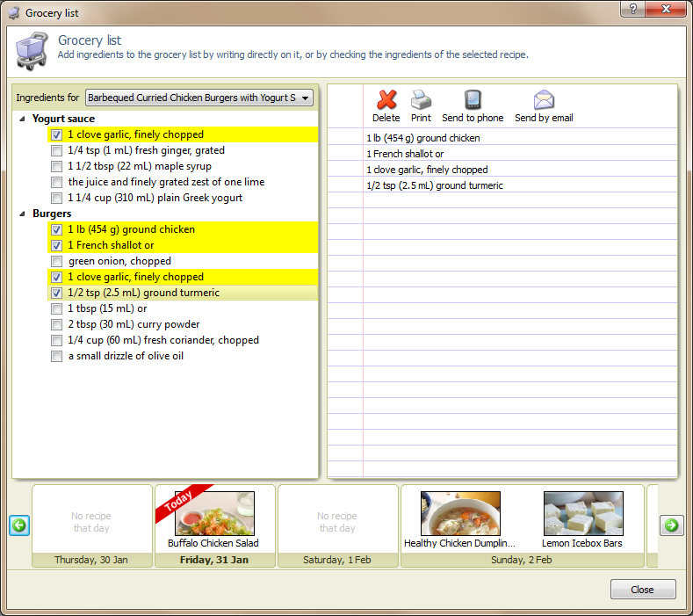The height and width of the screenshot is (616, 693).
Task: Click the Friday, 31 Jan date label
Action: click(x=214, y=560)
